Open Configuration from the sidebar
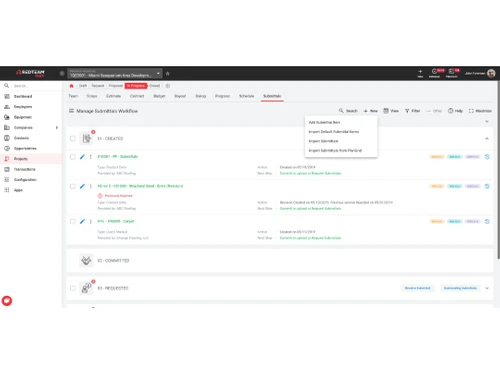Viewport: 500px width, 375px height. pyautogui.click(x=25, y=180)
